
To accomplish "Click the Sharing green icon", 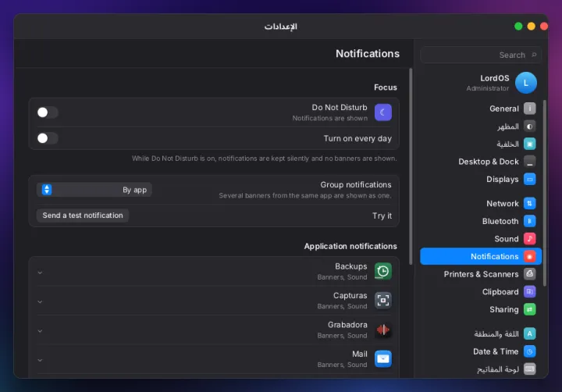I will click(x=529, y=309).
